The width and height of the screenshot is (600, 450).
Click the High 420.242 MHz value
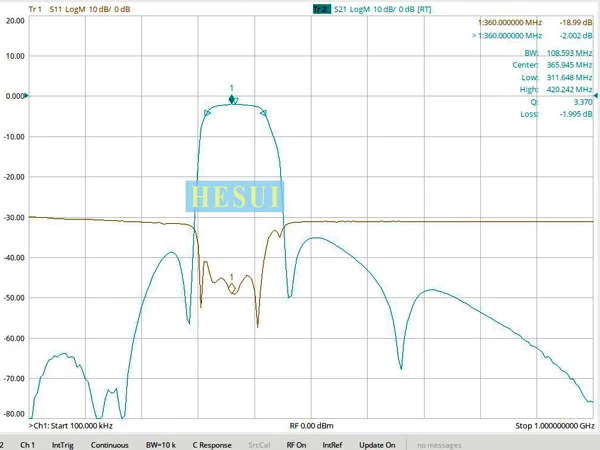569,90
